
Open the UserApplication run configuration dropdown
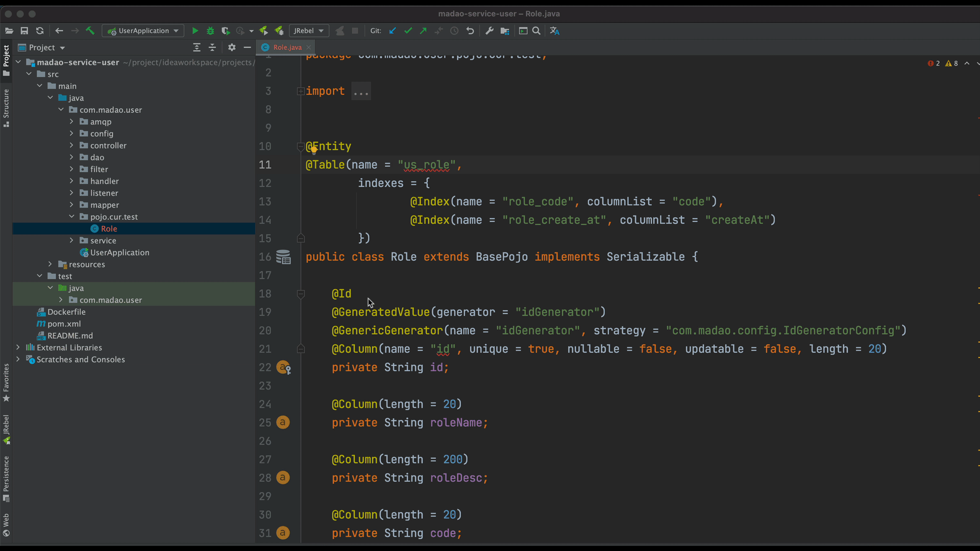tap(143, 31)
